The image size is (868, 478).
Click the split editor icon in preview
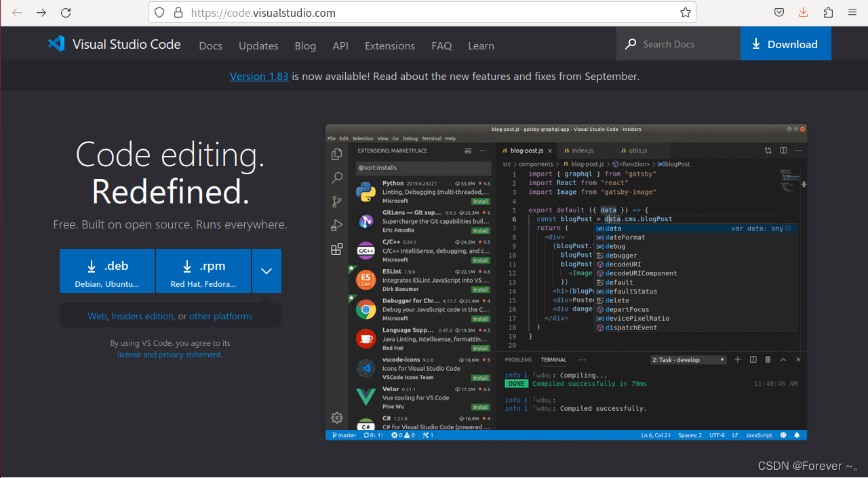783,151
